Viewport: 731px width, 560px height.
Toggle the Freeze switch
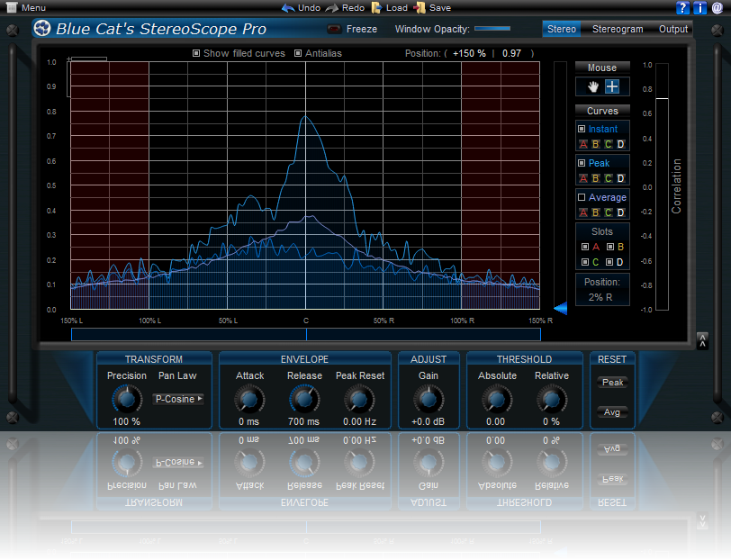[x=335, y=29]
